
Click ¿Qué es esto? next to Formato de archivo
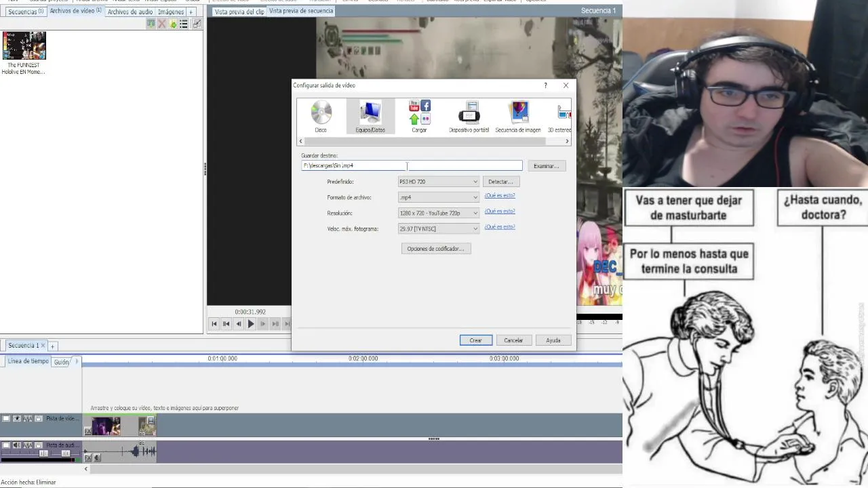(x=500, y=196)
